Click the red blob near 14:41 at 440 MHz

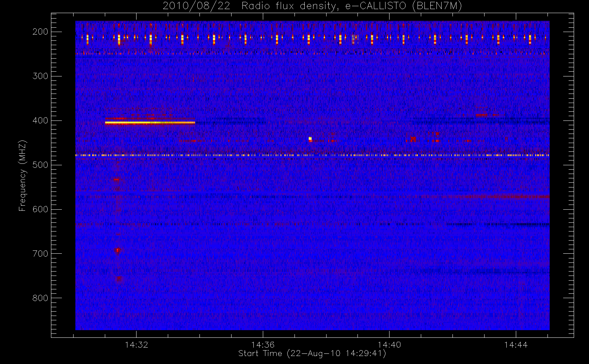413,139
